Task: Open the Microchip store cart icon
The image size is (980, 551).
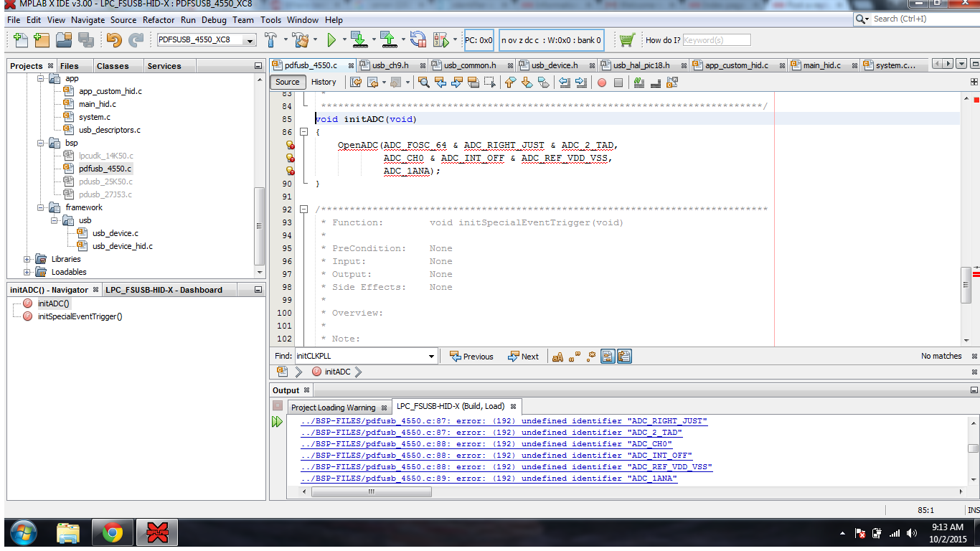Action: tap(627, 40)
